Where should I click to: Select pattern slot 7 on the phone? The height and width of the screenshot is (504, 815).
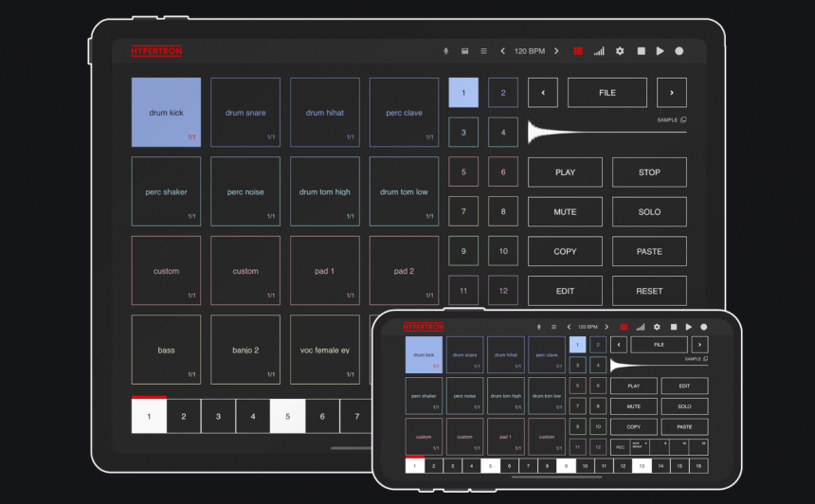[x=577, y=405]
